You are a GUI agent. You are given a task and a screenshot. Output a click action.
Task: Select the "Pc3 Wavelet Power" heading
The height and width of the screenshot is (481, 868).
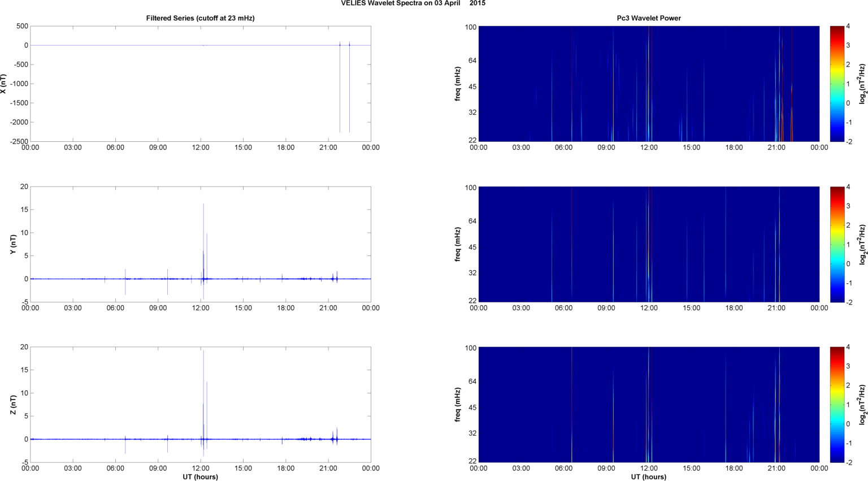point(649,18)
